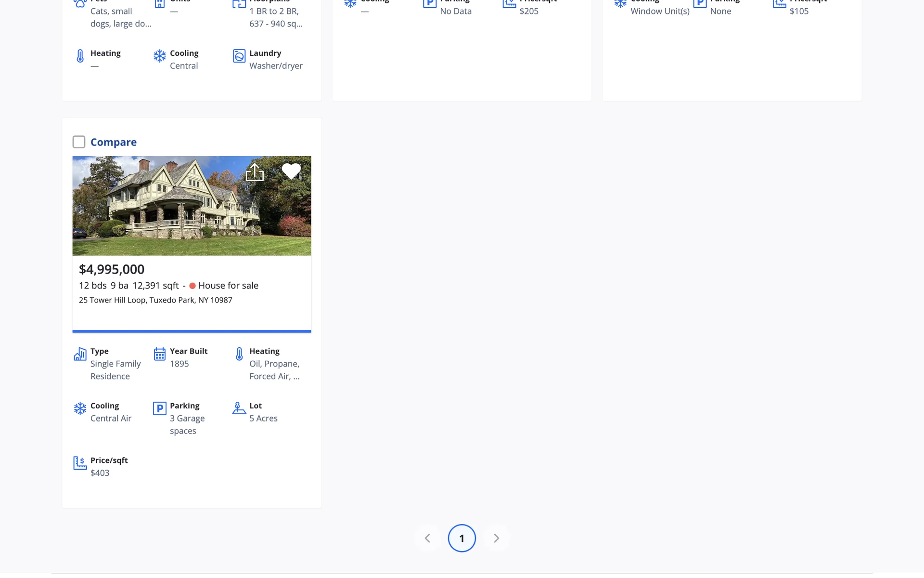Click the Type building icon

tap(80, 355)
